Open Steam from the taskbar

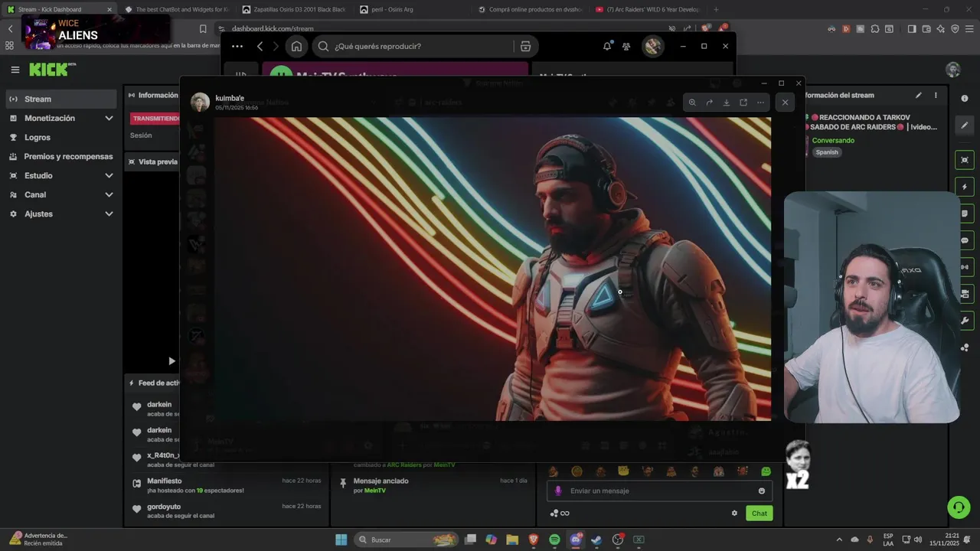click(x=596, y=540)
